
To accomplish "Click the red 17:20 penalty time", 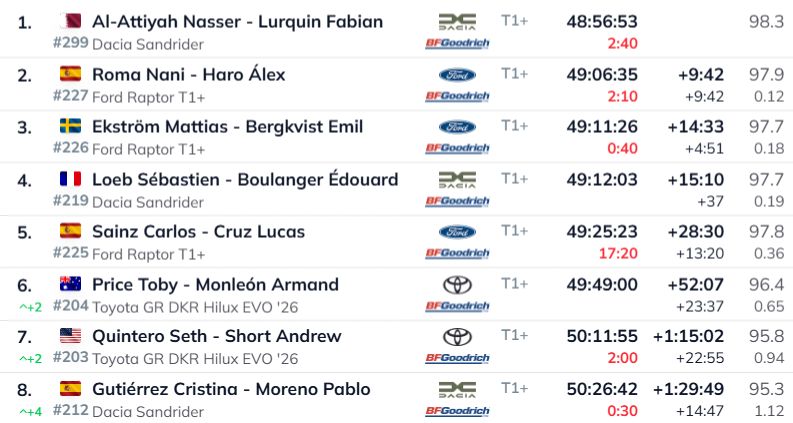I will [x=618, y=254].
